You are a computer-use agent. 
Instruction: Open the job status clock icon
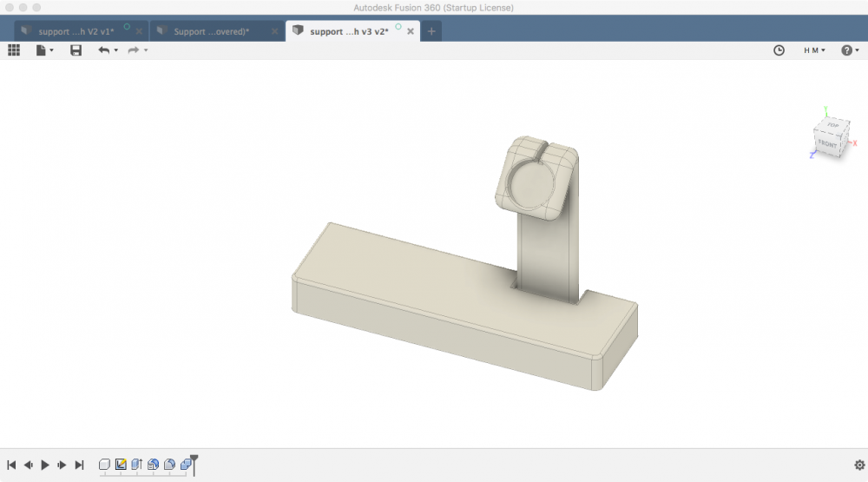click(x=779, y=50)
